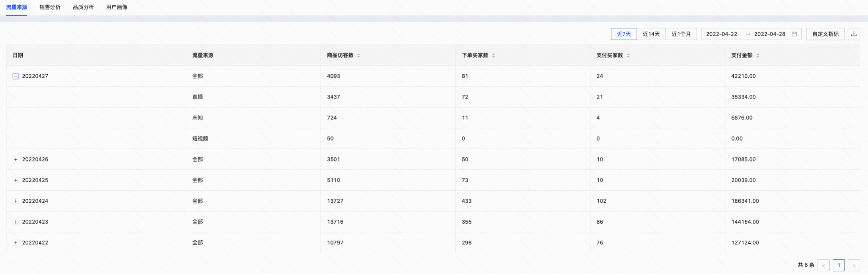The width and height of the screenshot is (868, 274).
Task: Click the 未知 source cell
Action: click(197, 118)
